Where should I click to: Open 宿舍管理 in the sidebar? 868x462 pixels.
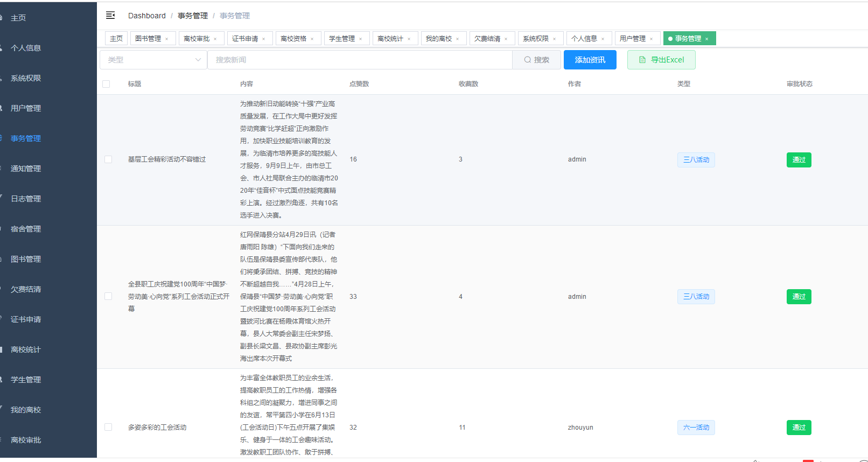[x=48, y=229]
